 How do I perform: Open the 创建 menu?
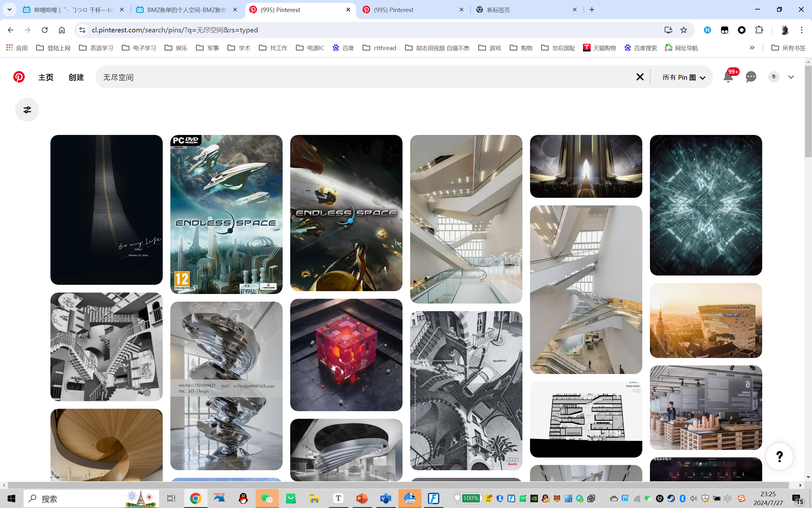(76, 77)
